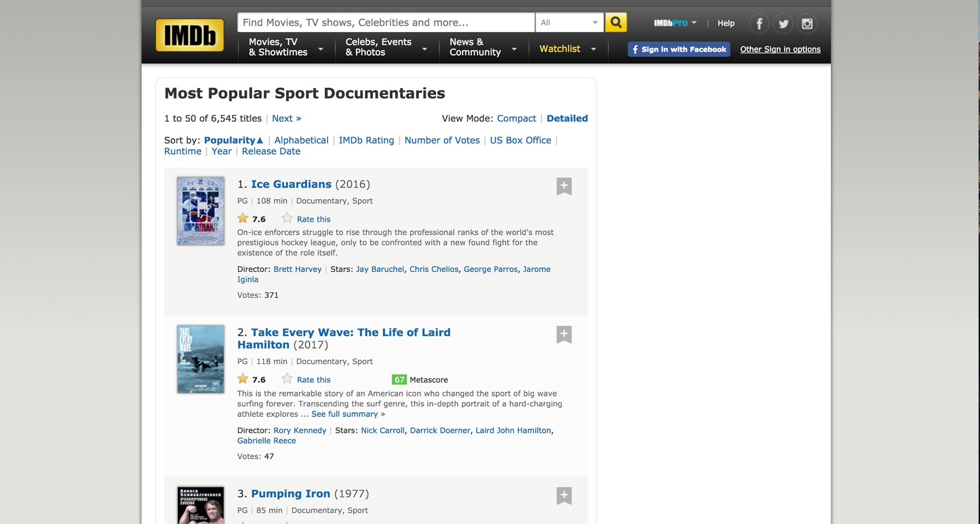Add Pumping Iron to watchlist ribbon
The width and height of the screenshot is (980, 524).
(x=564, y=495)
